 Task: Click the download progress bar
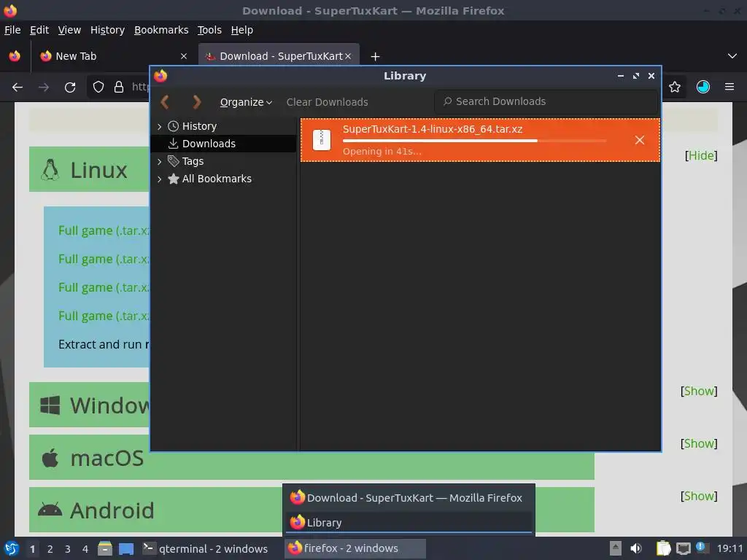coord(474,141)
